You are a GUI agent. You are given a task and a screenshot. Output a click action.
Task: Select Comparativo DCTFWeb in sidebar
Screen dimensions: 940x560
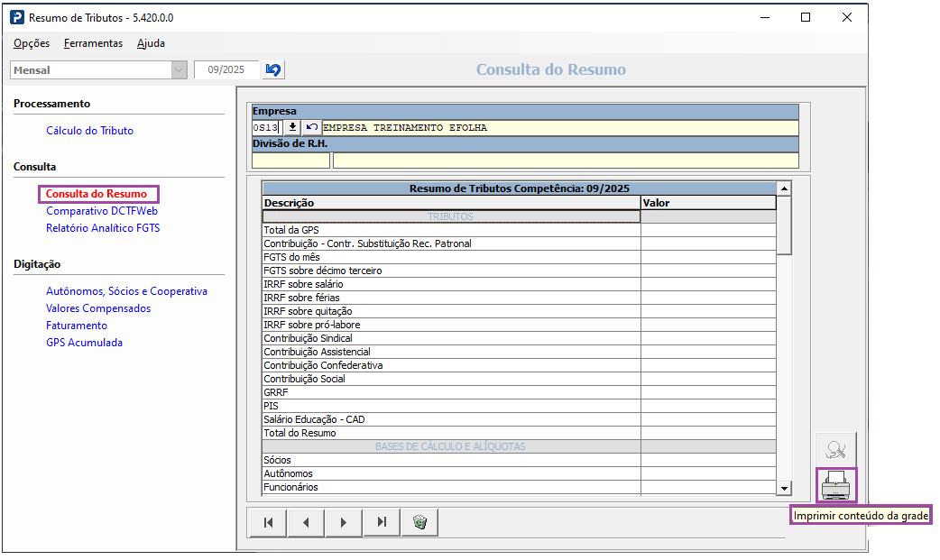click(102, 211)
